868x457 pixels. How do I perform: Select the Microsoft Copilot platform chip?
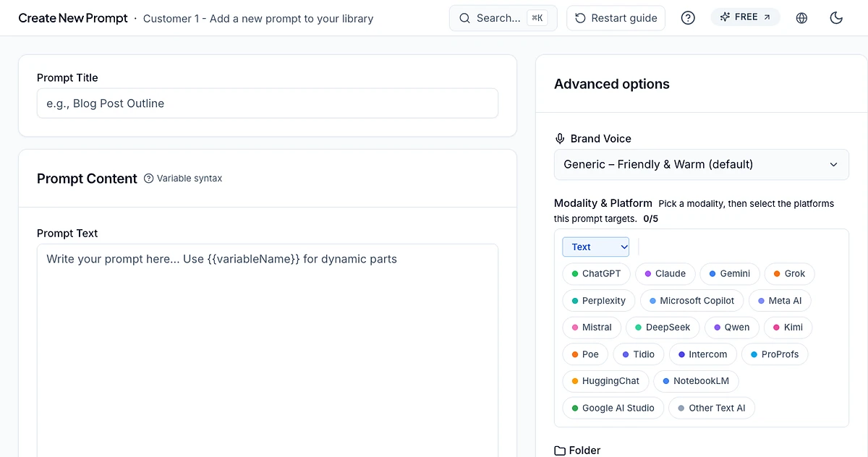[x=692, y=300]
